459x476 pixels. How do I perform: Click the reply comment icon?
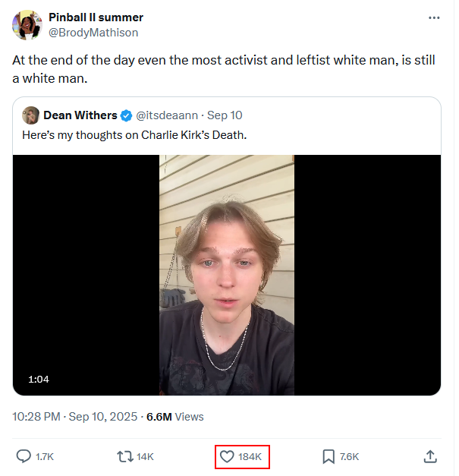tap(24, 456)
